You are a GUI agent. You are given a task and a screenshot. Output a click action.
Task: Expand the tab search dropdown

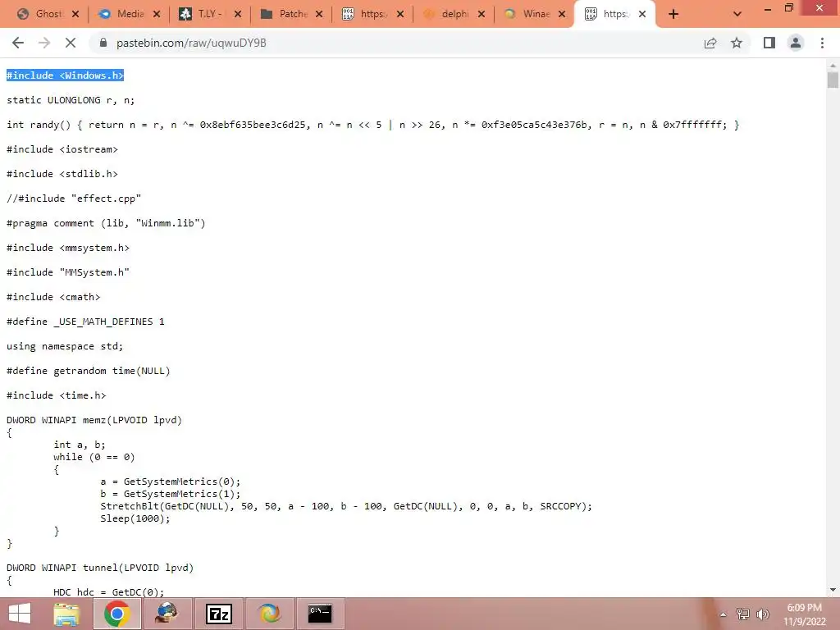[x=737, y=15]
